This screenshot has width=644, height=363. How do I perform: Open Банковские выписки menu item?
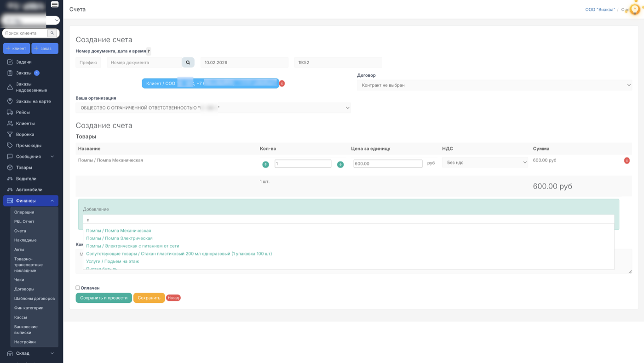pos(26,329)
